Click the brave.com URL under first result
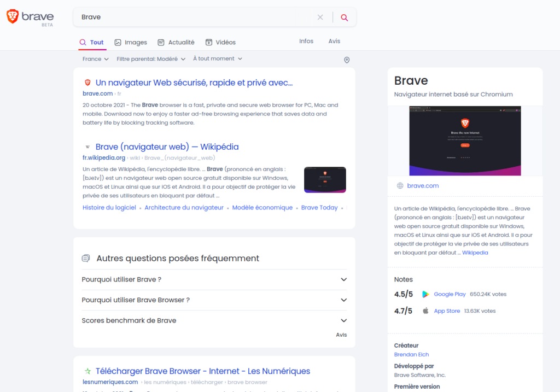Image resolution: width=560 pixels, height=392 pixels. click(x=97, y=93)
